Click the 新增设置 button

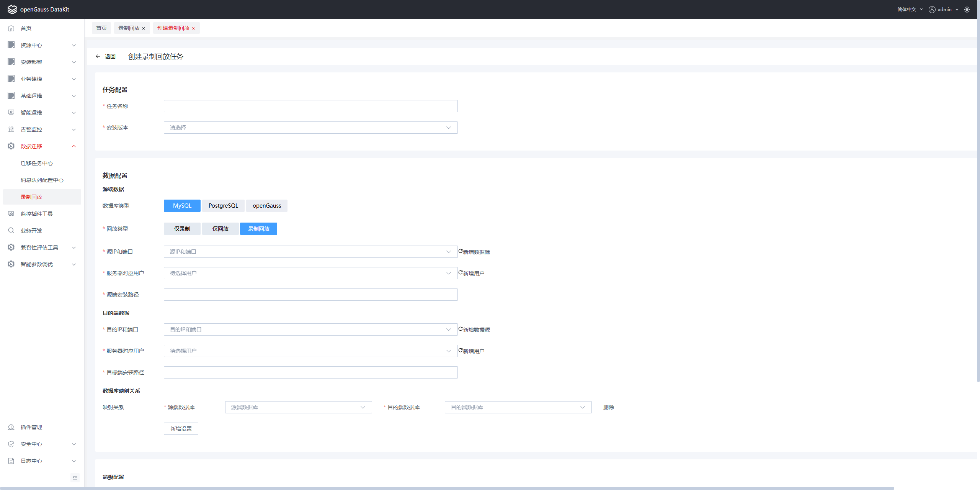pos(181,429)
